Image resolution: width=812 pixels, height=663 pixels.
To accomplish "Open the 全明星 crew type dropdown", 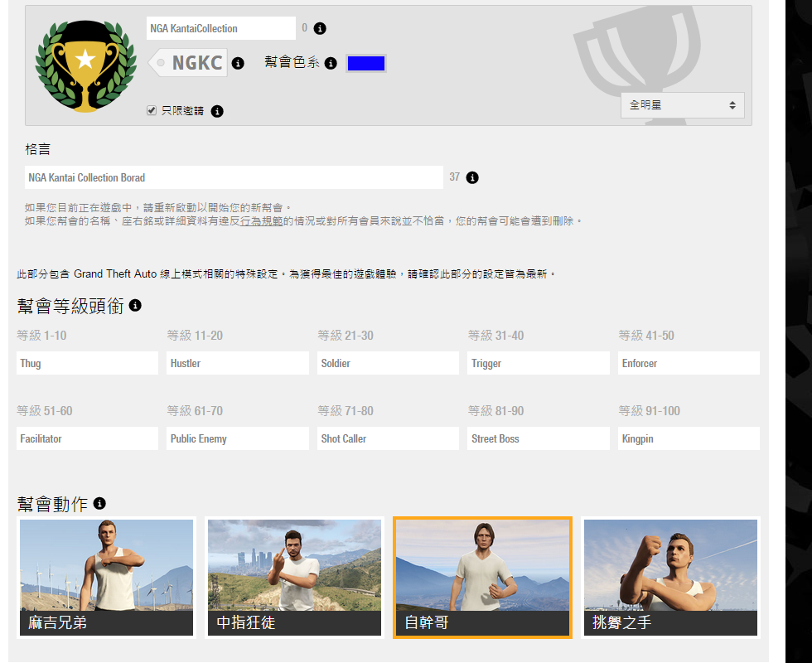I will tap(683, 105).
